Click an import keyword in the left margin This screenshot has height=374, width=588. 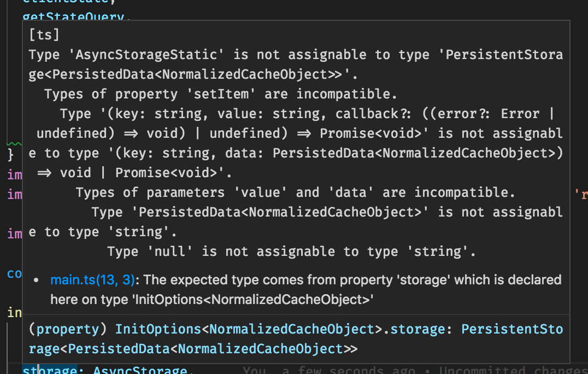click(x=15, y=175)
